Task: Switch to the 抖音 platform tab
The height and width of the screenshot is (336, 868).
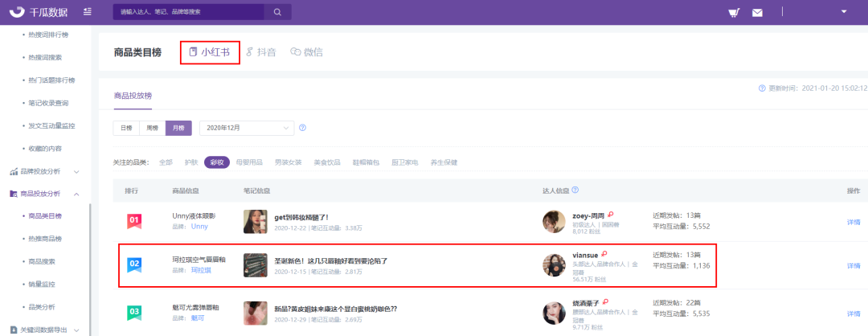Action: 260,52
